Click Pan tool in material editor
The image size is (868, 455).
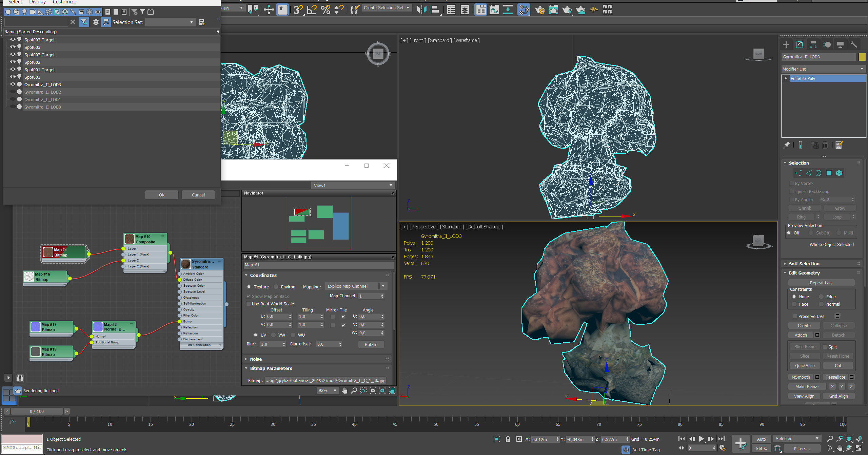click(345, 391)
